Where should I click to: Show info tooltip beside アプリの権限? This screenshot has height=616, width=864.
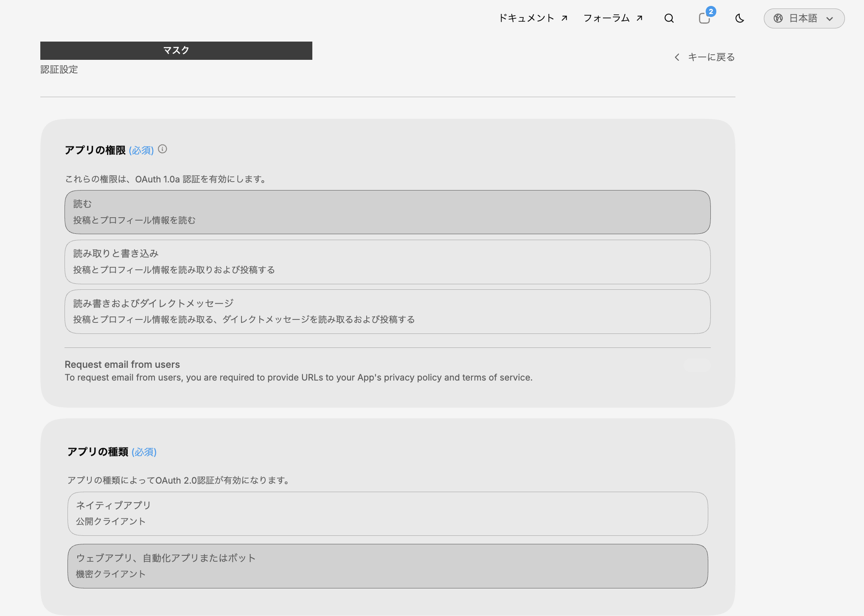pos(163,149)
